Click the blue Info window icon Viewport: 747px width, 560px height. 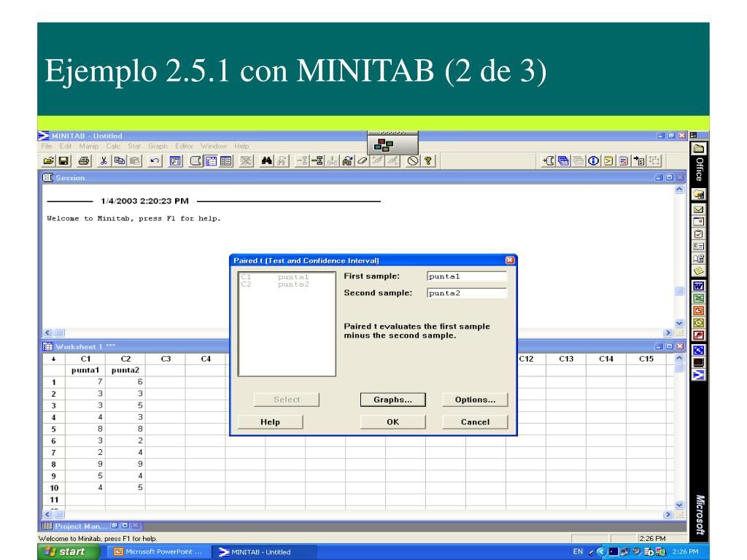click(x=594, y=161)
